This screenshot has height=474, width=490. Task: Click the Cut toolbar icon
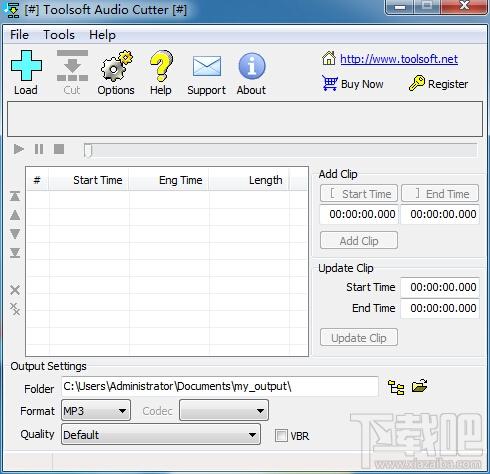coord(72,66)
